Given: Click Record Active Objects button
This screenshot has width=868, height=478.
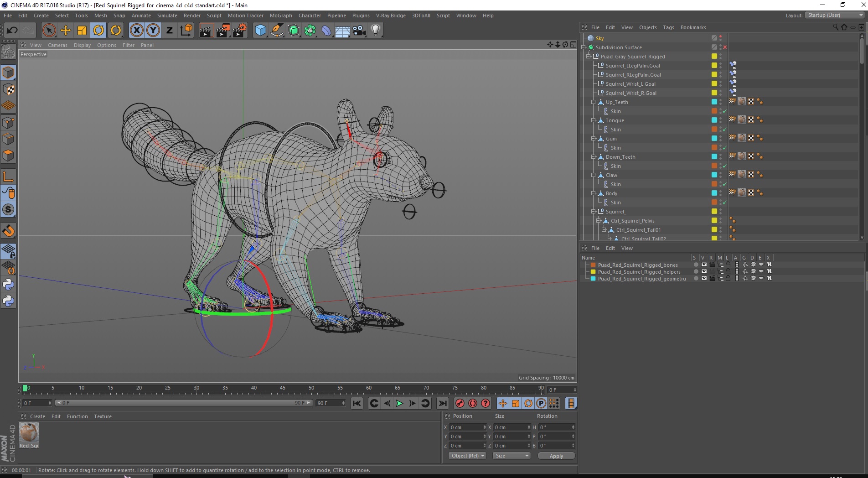Looking at the screenshot, I should tap(460, 403).
